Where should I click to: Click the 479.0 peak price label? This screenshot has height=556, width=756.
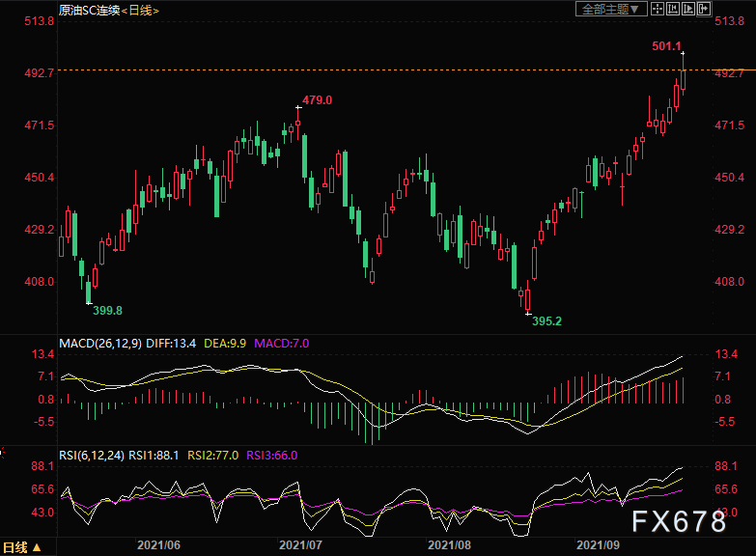coord(317,99)
